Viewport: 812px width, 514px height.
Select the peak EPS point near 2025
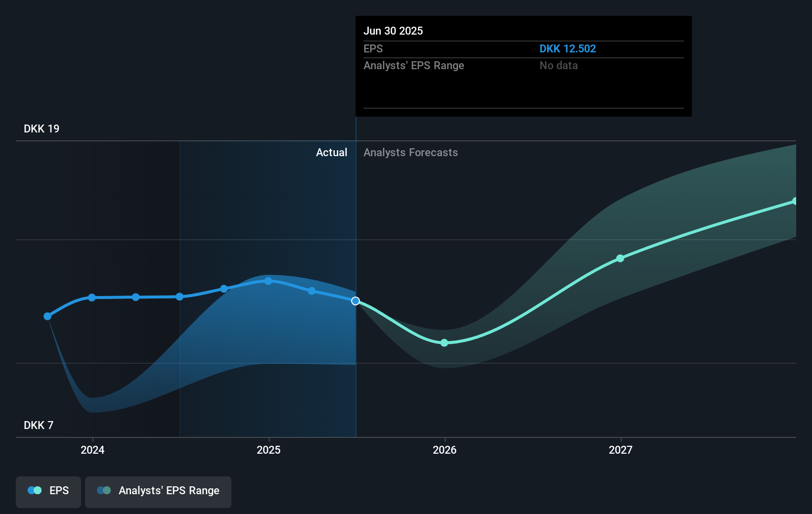[268, 281]
